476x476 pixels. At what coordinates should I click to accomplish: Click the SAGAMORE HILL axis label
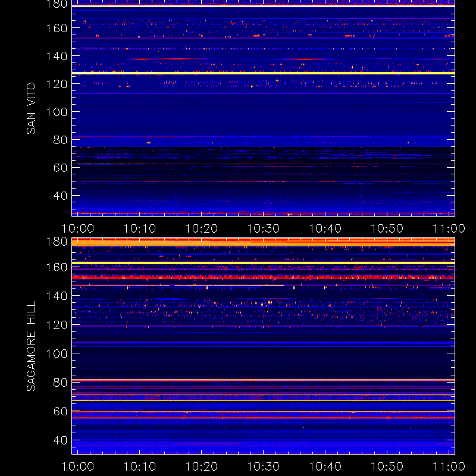31,346
